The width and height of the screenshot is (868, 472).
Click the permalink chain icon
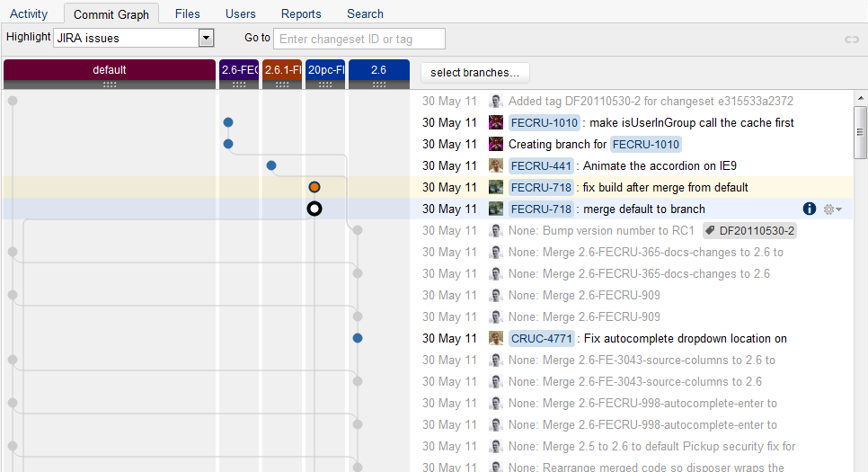[x=852, y=39]
